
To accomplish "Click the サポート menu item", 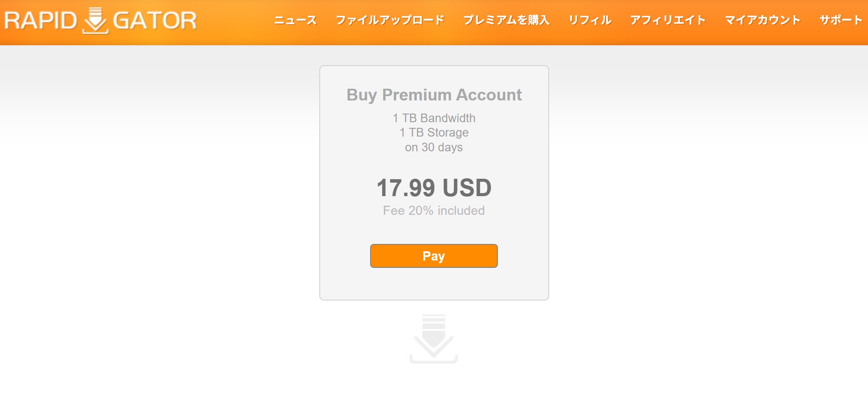I will click(841, 20).
